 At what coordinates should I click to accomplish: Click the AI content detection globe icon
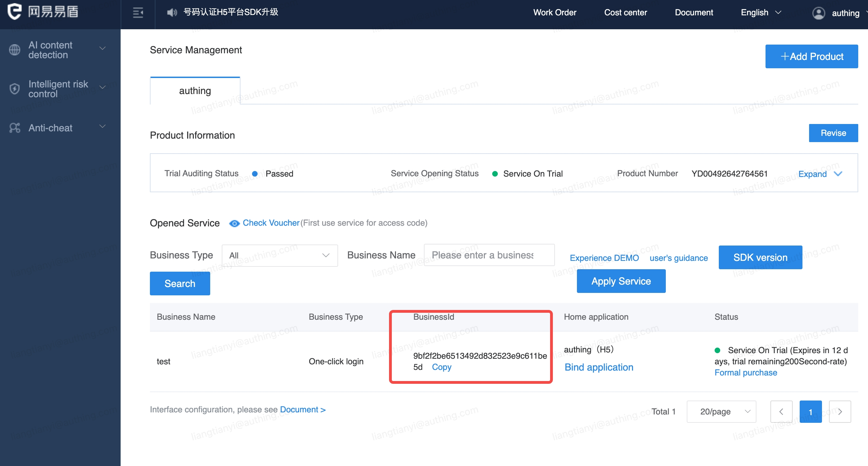[15, 50]
